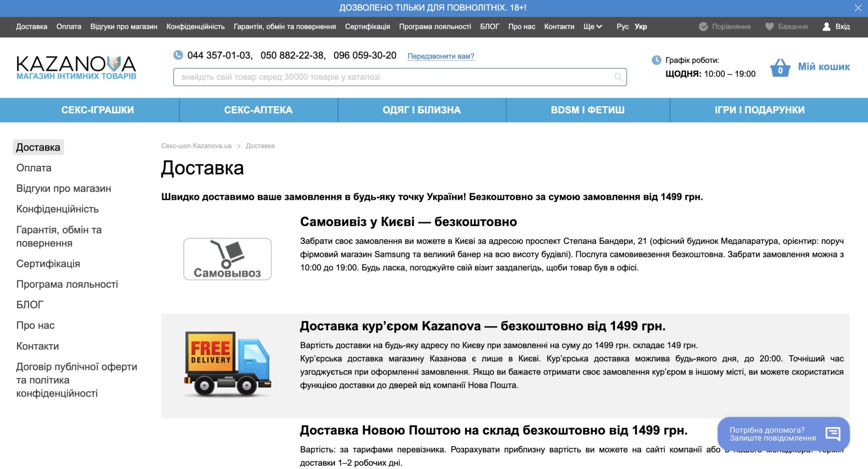The image size is (868, 469).
Task: Click the Доставка breadcrumb item
Action: pos(260,146)
